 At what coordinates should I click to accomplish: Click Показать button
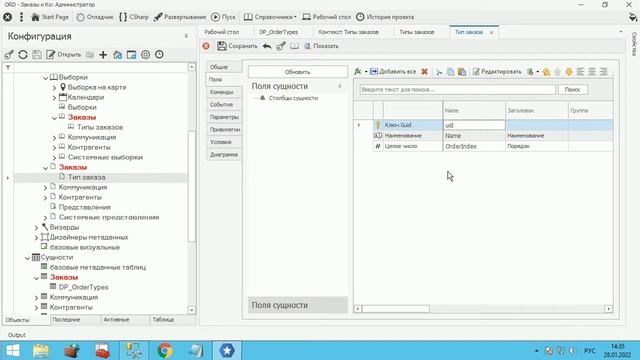(321, 46)
